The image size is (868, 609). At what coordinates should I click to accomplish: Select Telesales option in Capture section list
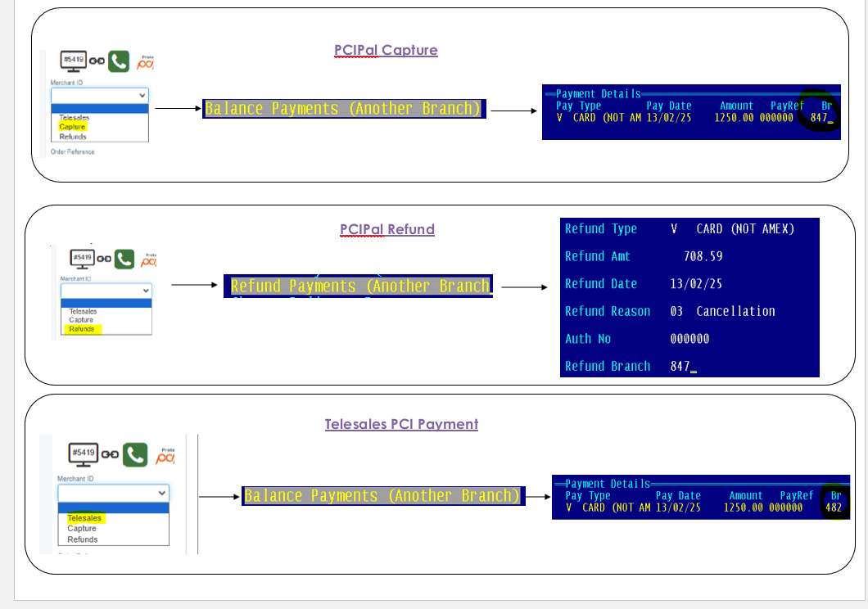click(75, 117)
